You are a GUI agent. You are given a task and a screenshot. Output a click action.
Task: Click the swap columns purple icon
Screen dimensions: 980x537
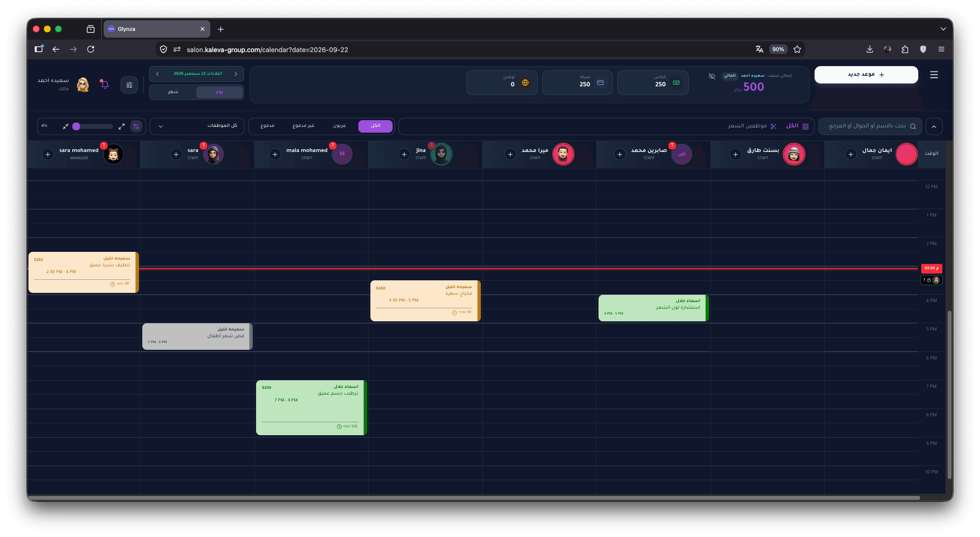pyautogui.click(x=136, y=126)
